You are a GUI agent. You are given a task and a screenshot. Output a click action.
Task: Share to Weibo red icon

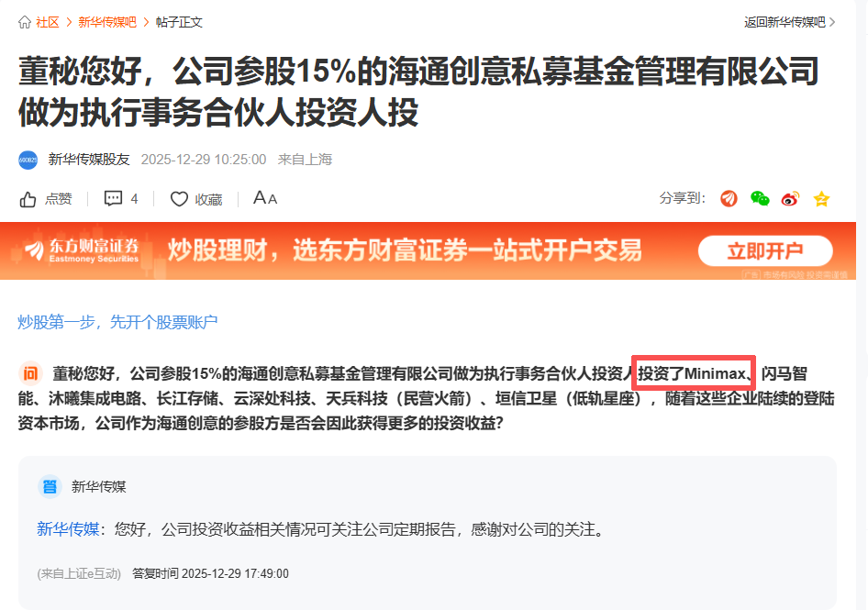(790, 198)
